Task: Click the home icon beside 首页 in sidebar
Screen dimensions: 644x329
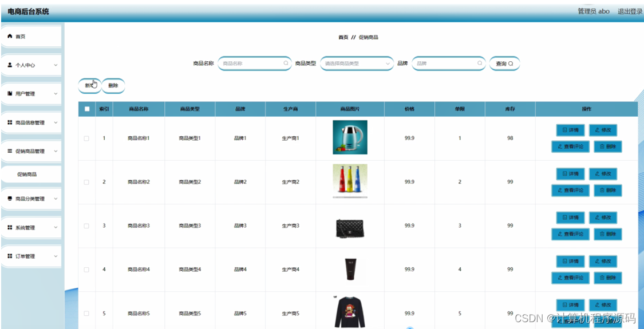Action: (x=10, y=37)
